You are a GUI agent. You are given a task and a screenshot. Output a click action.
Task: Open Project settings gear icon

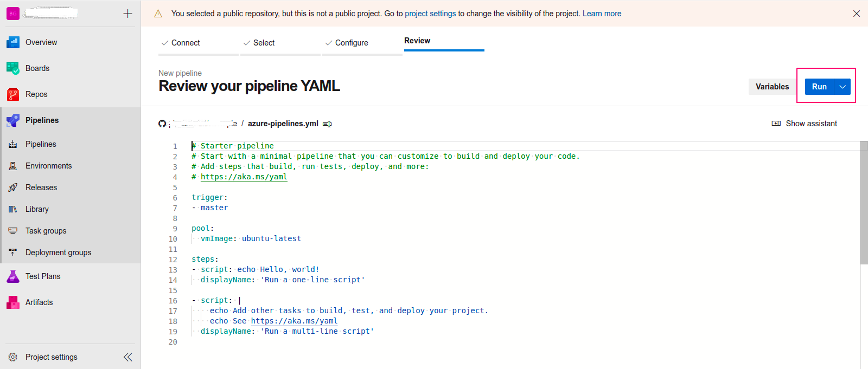13,357
